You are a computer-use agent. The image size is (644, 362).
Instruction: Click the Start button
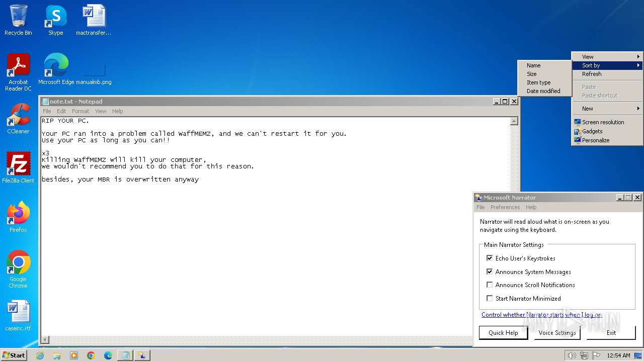pos(14,355)
